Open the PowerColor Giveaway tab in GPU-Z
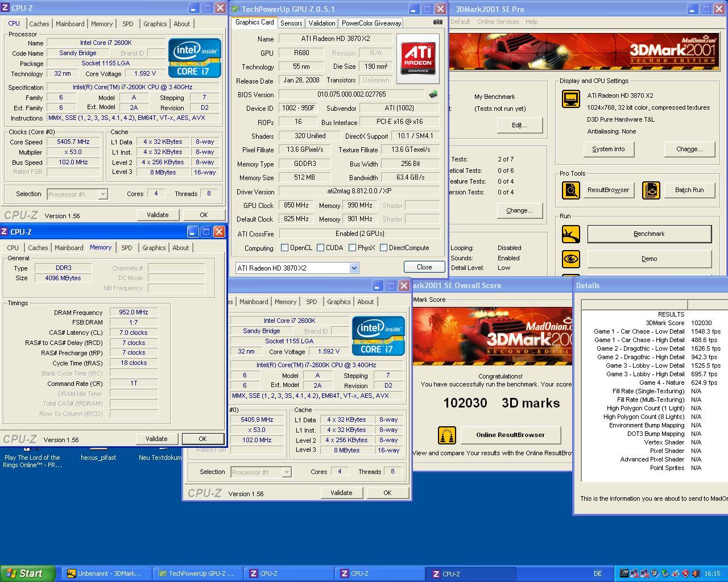Viewport: 728px width, 582px height. [x=371, y=23]
